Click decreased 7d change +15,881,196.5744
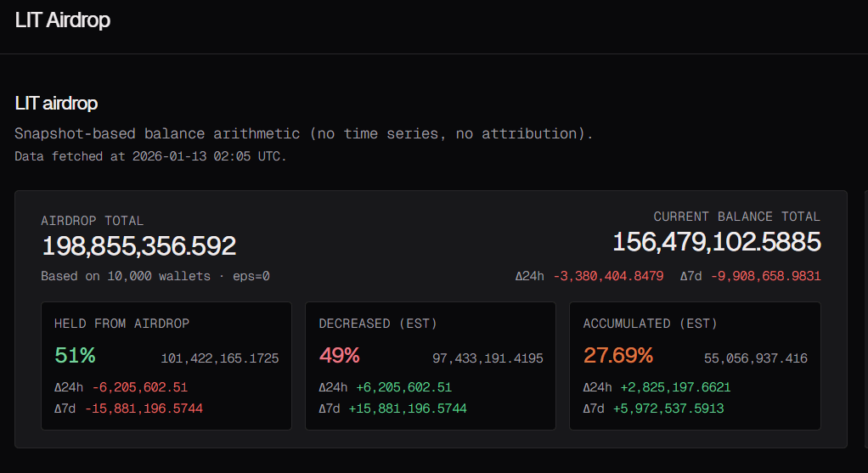The height and width of the screenshot is (473, 868). [x=408, y=408]
